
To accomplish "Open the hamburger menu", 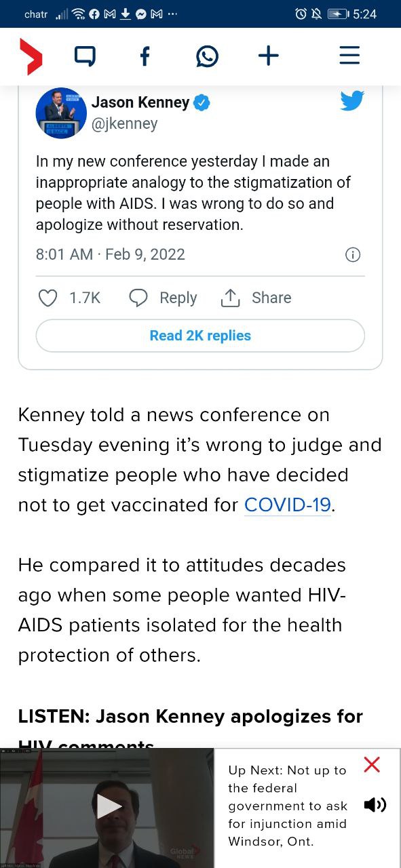I will coord(349,56).
